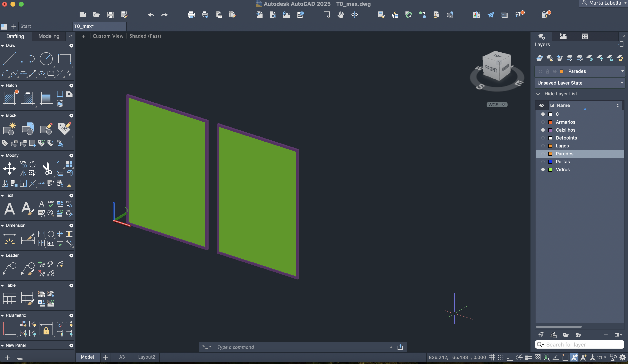This screenshot has width=628, height=364.
Task: Choose the Move tool in Modify panel
Action: (x=9, y=169)
